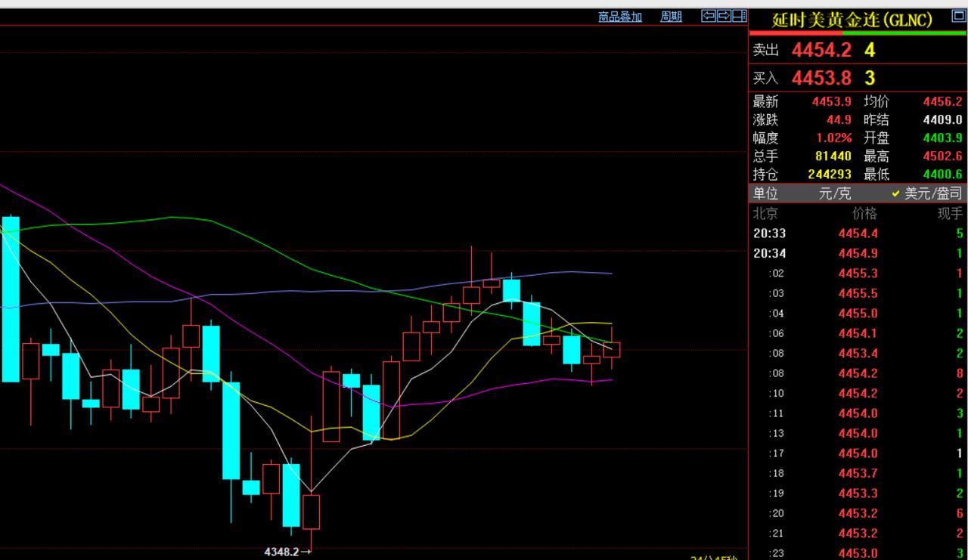968x560 pixels.
Task: Click the opening price 4403.9
Action: 942,138
